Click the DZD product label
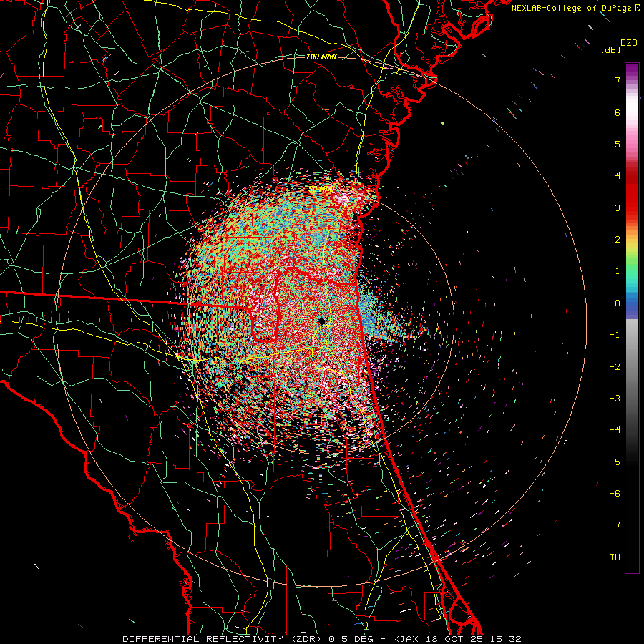This screenshot has width=644, height=644. 629,43
